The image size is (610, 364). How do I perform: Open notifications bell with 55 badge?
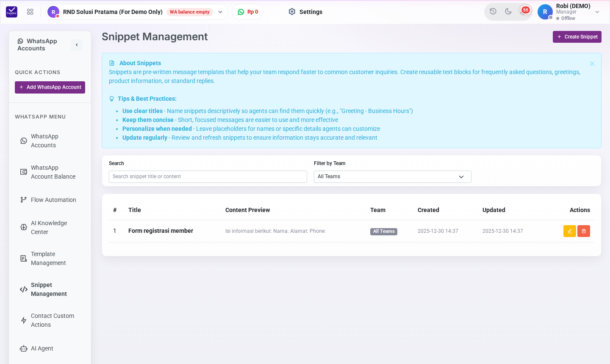(524, 11)
